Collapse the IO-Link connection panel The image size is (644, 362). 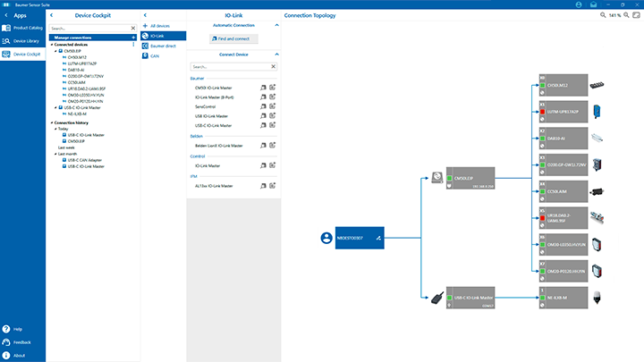(145, 15)
